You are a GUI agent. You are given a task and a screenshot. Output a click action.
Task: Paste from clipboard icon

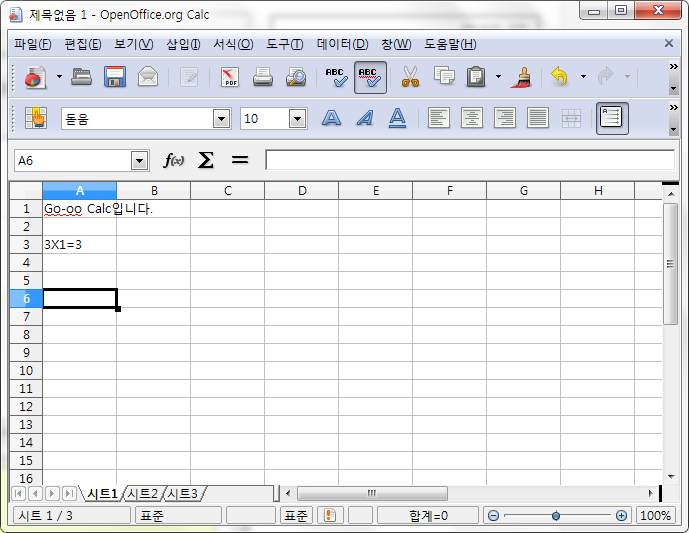point(476,77)
